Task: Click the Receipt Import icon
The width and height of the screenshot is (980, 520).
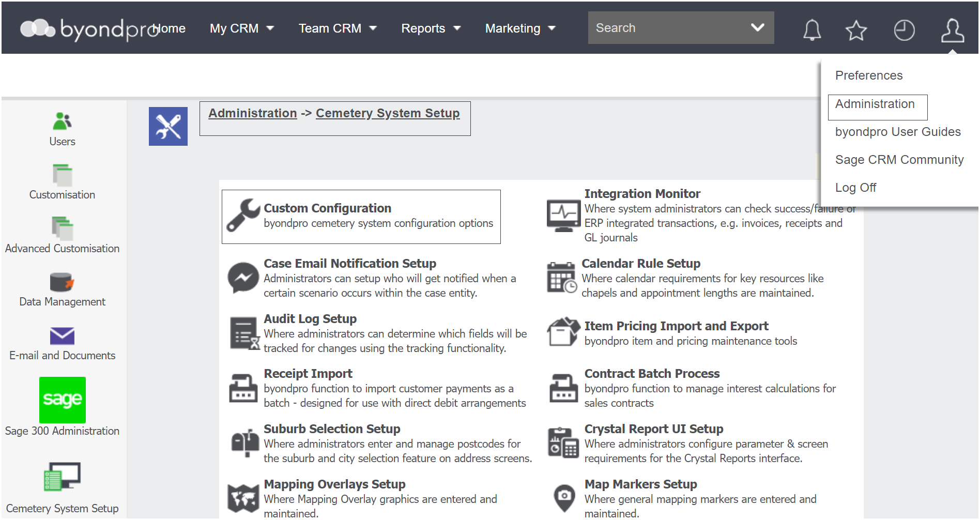Action: pyautogui.click(x=243, y=388)
